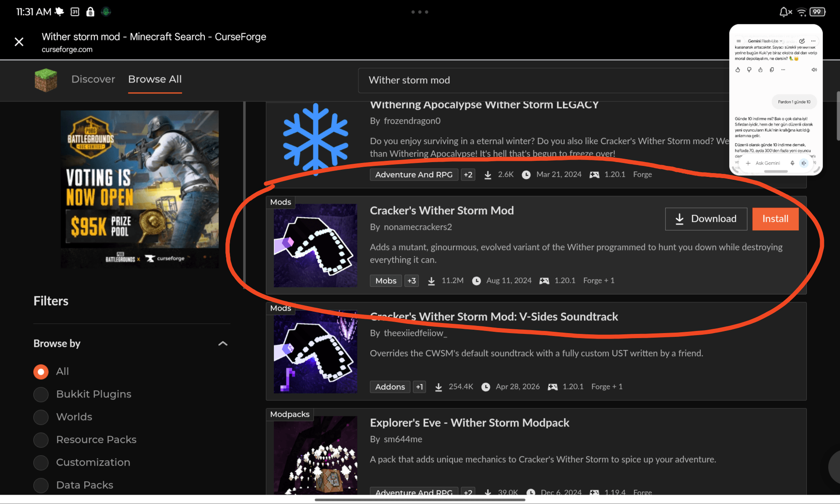Expand the +2 tags on Withering Apocalypse

(x=468, y=174)
